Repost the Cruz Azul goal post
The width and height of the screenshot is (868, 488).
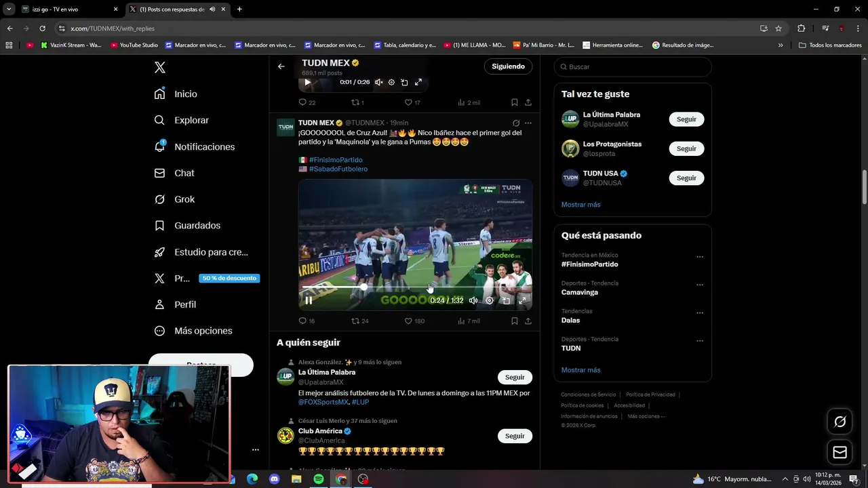pyautogui.click(x=359, y=321)
